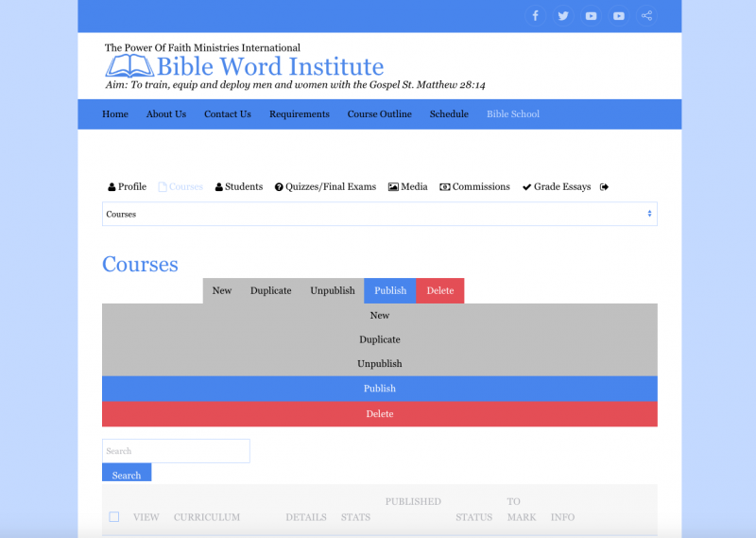The width and height of the screenshot is (756, 538).
Task: Click New in the stacked gray list
Action: [x=380, y=316]
